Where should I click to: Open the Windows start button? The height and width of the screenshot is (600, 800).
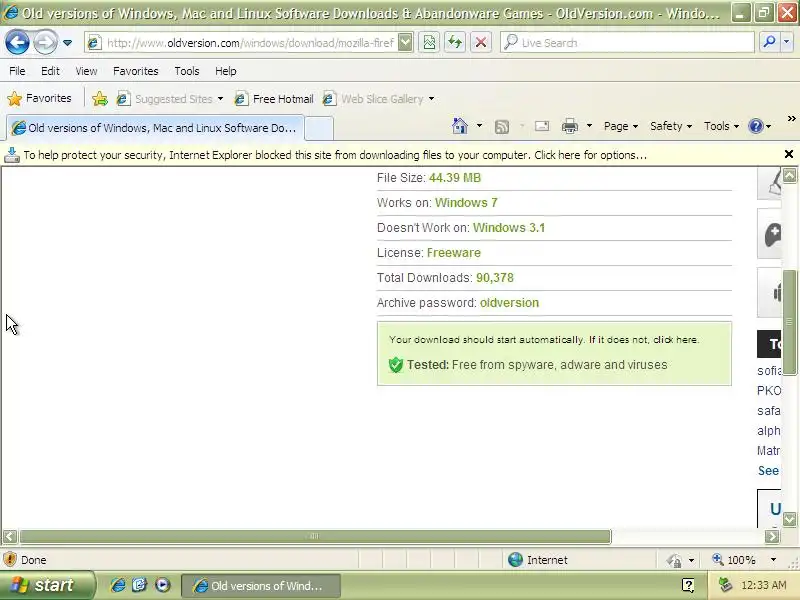click(x=47, y=585)
